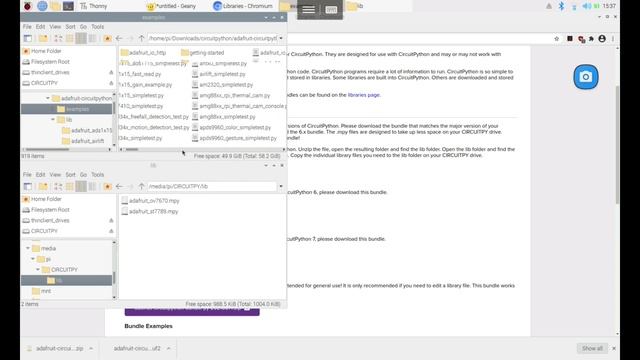Open Chromium extensions puzzle icon
Image resolution: width=640 pixels, height=360 pixels.
coord(591,39)
